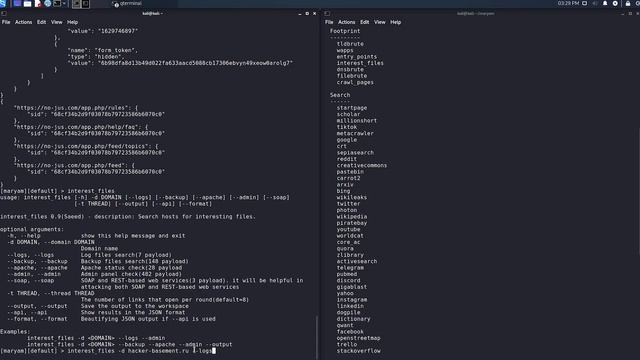Click the 'telegram' search module
The width and height of the screenshot is (640, 360).
point(350,268)
